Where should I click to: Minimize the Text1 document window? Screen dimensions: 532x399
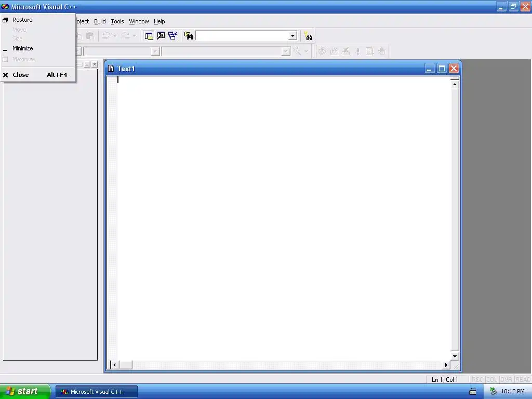430,69
